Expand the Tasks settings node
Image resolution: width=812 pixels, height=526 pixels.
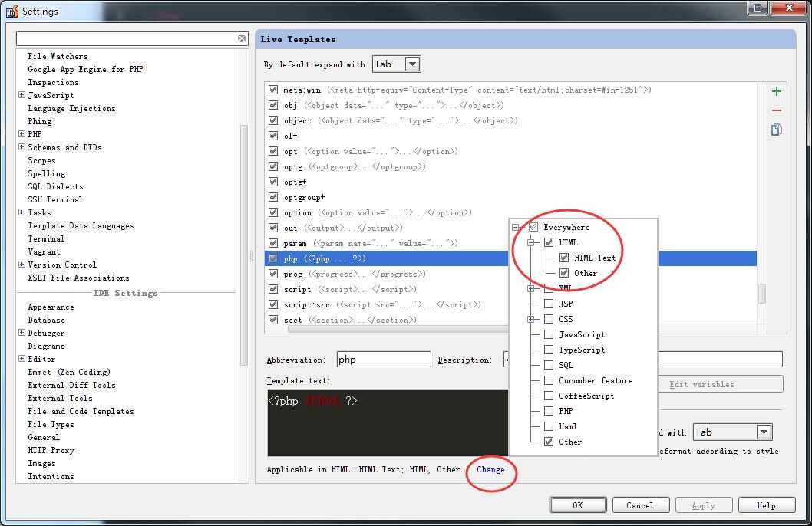tap(21, 212)
